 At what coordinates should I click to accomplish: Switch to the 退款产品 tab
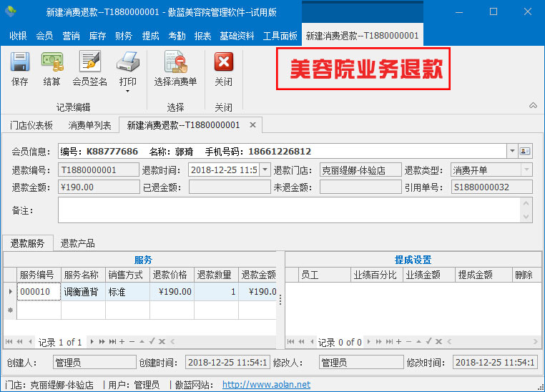pos(77,243)
